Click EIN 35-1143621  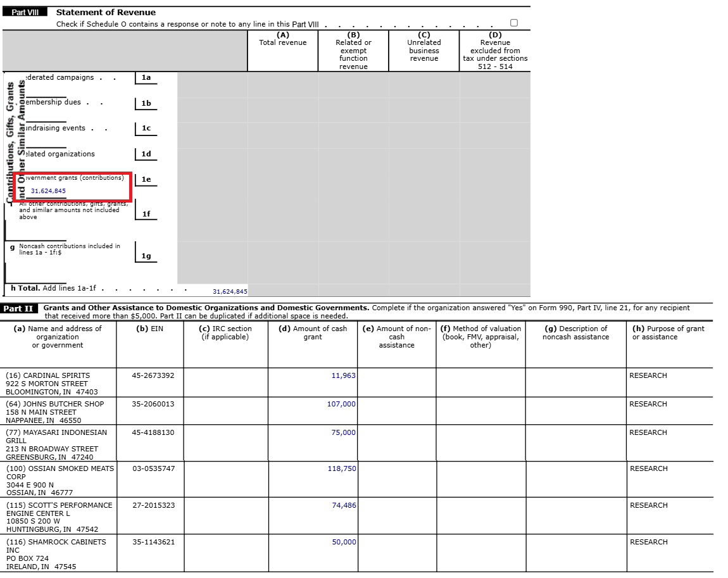coord(154,543)
